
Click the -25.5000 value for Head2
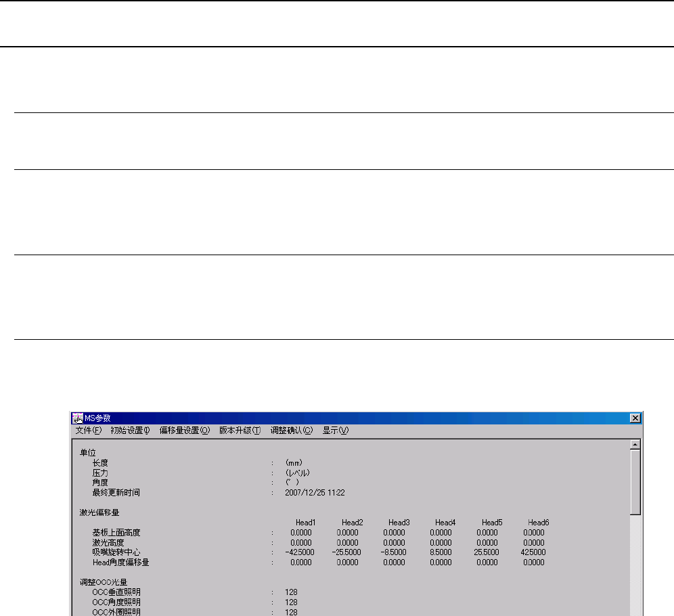pos(346,552)
